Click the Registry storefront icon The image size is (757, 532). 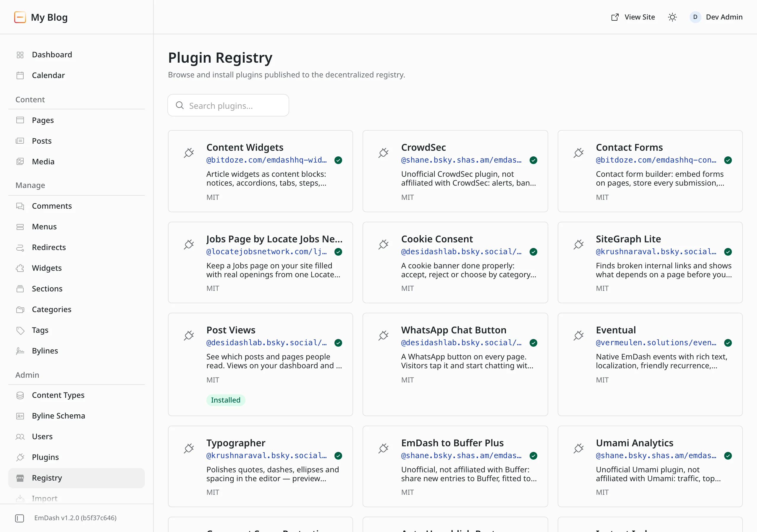coord(20,478)
